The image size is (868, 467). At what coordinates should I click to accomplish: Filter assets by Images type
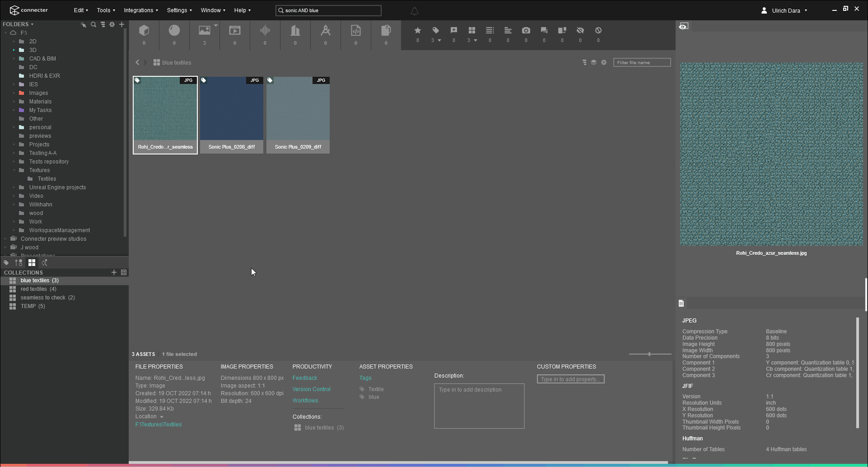[203, 30]
